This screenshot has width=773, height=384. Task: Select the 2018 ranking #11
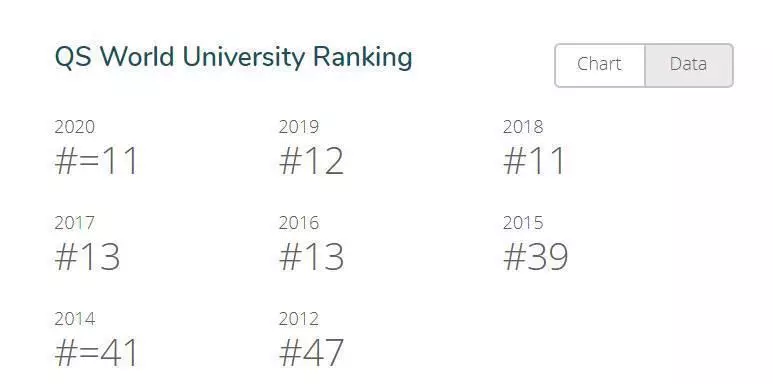pyautogui.click(x=534, y=161)
